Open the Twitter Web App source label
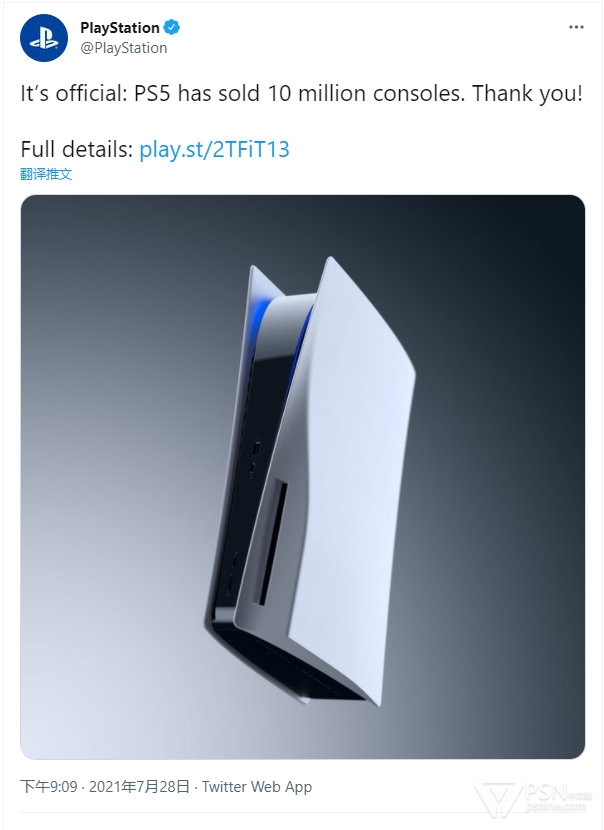This screenshot has width=604, height=830. (257, 787)
